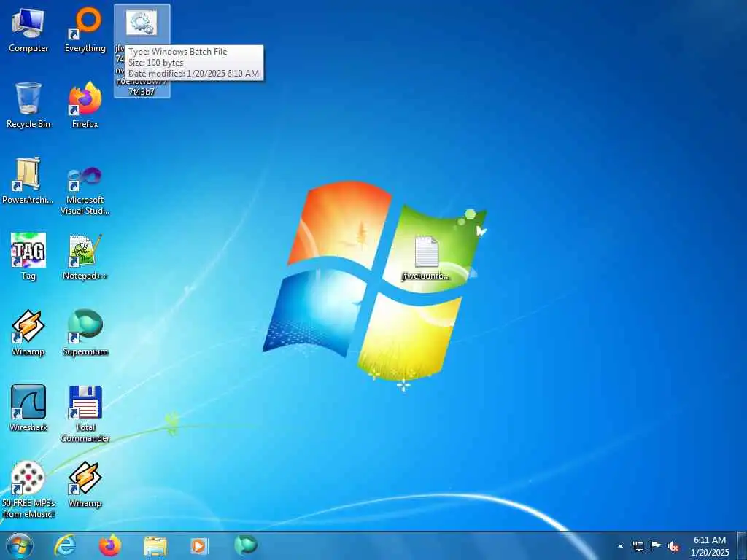Select the 50 FREE MP3s from eMusic shortcut
This screenshot has height=560, width=747.
(x=28, y=489)
